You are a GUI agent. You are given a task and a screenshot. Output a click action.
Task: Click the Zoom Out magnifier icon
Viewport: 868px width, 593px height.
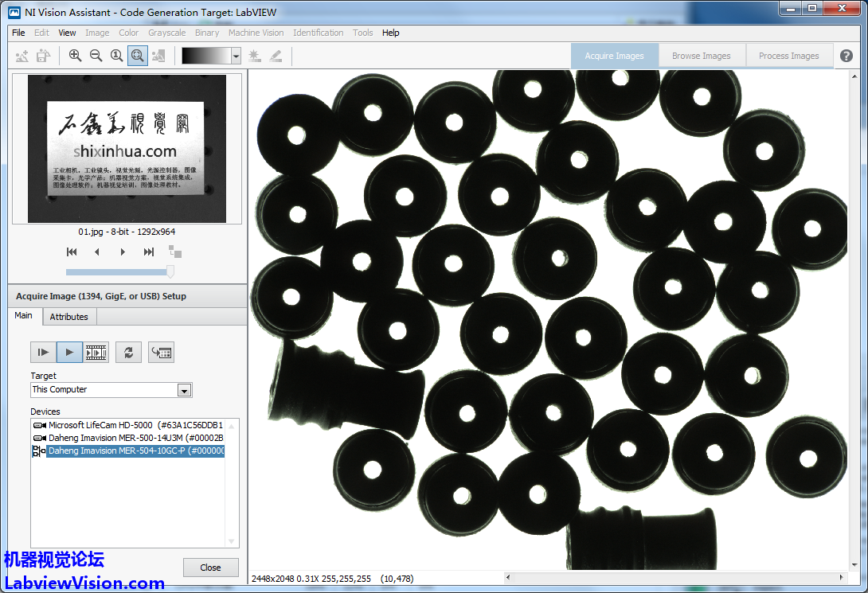point(96,56)
